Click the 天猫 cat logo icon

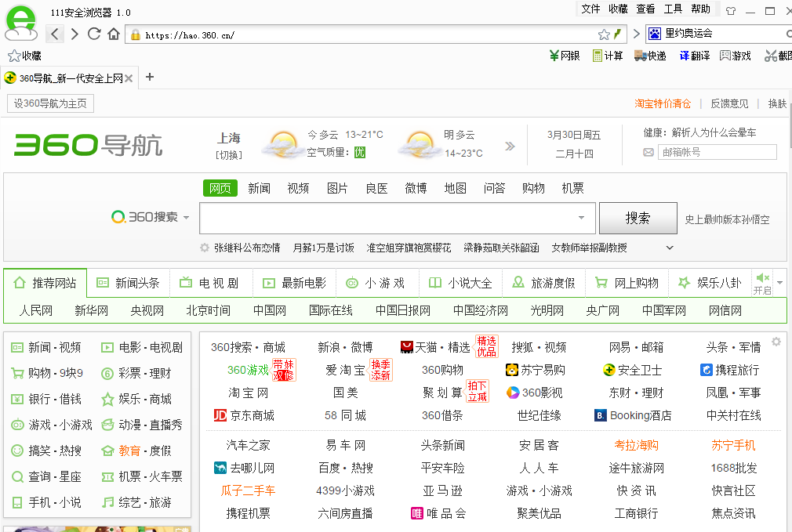click(x=407, y=347)
